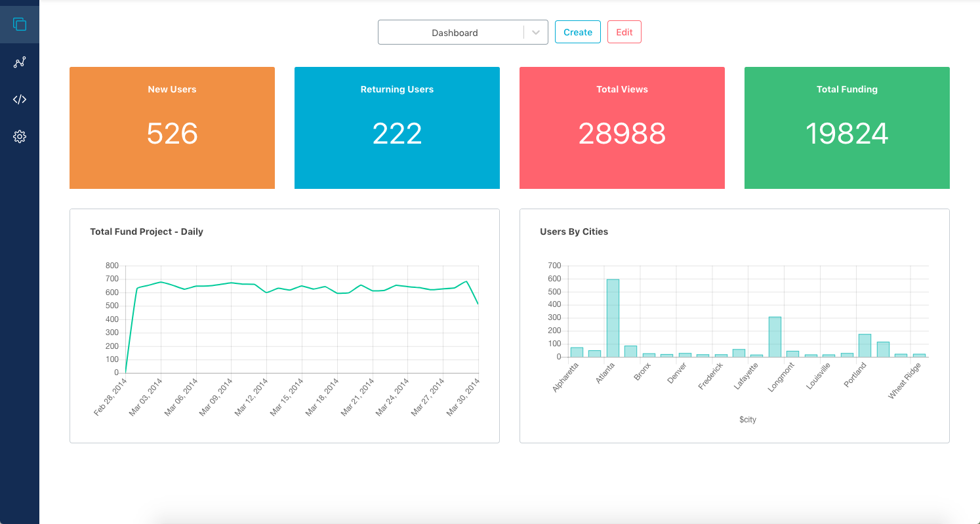Click the Returning Users card

click(397, 127)
